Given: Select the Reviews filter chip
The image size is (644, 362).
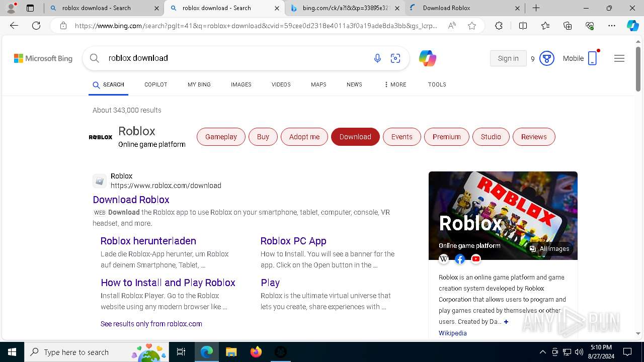Looking at the screenshot, I should point(534,137).
